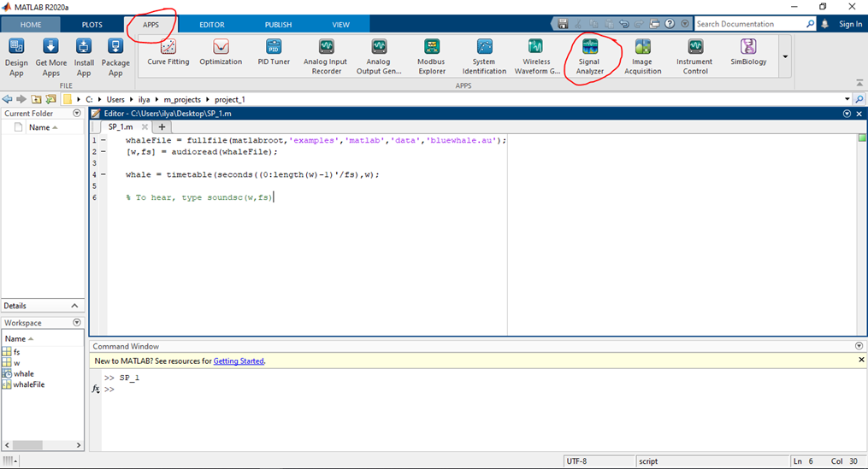868x469 pixels.
Task: Launch the Optimization app
Action: 221,53
